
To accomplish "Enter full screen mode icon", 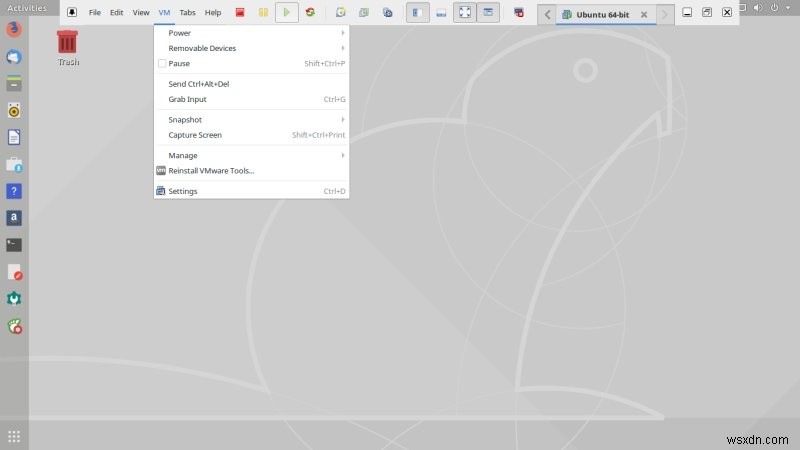I will coord(465,12).
